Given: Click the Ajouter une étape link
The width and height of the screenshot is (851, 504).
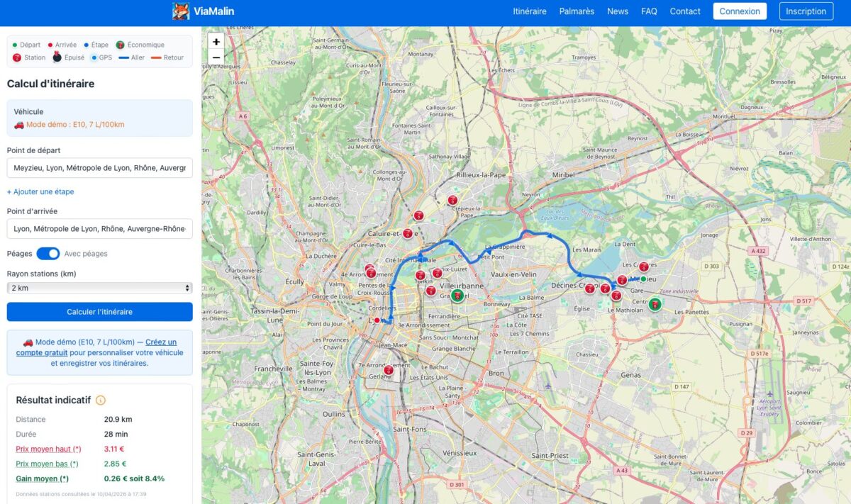Looking at the screenshot, I should pyautogui.click(x=40, y=191).
